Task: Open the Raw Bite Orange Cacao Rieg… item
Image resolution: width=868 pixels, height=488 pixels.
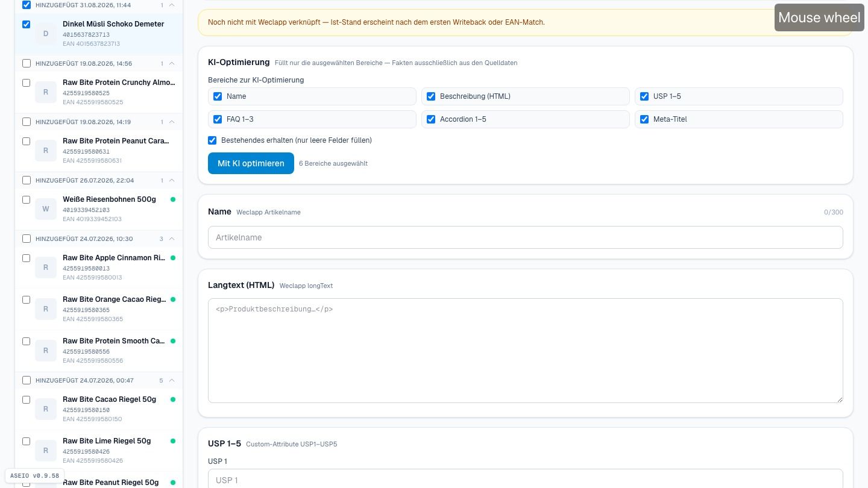Action: click(99, 309)
